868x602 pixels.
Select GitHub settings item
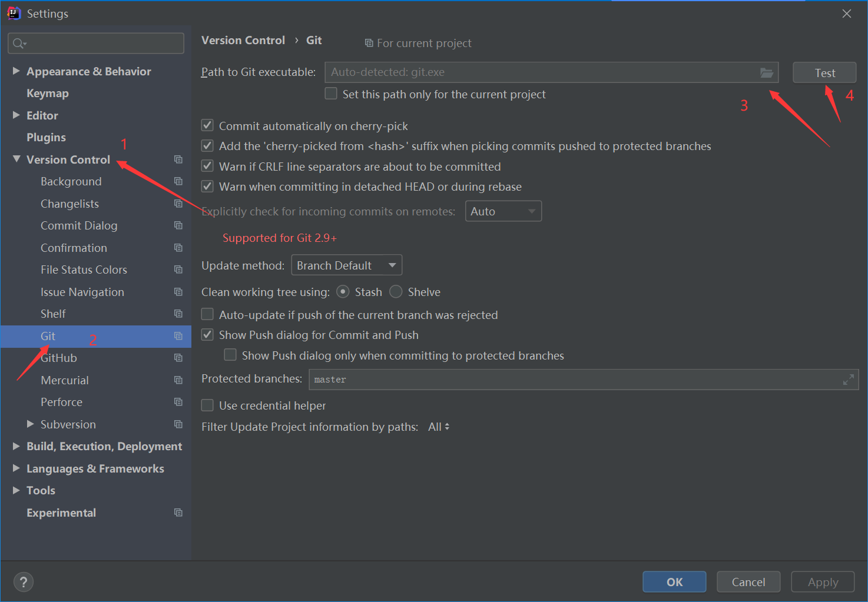pos(59,358)
